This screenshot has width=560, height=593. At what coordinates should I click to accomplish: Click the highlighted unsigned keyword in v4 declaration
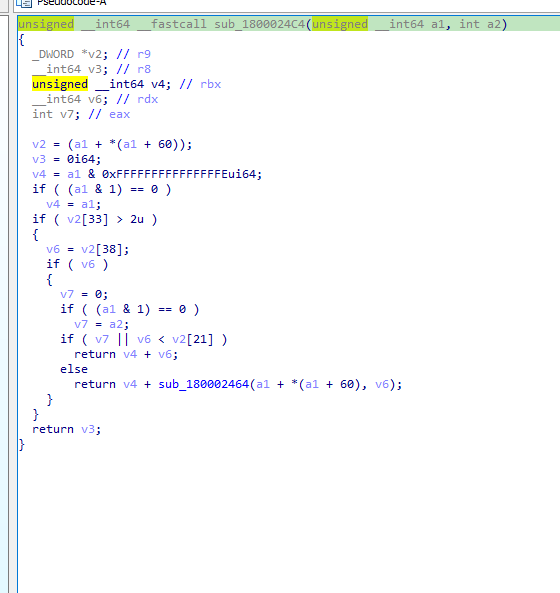(x=60, y=84)
